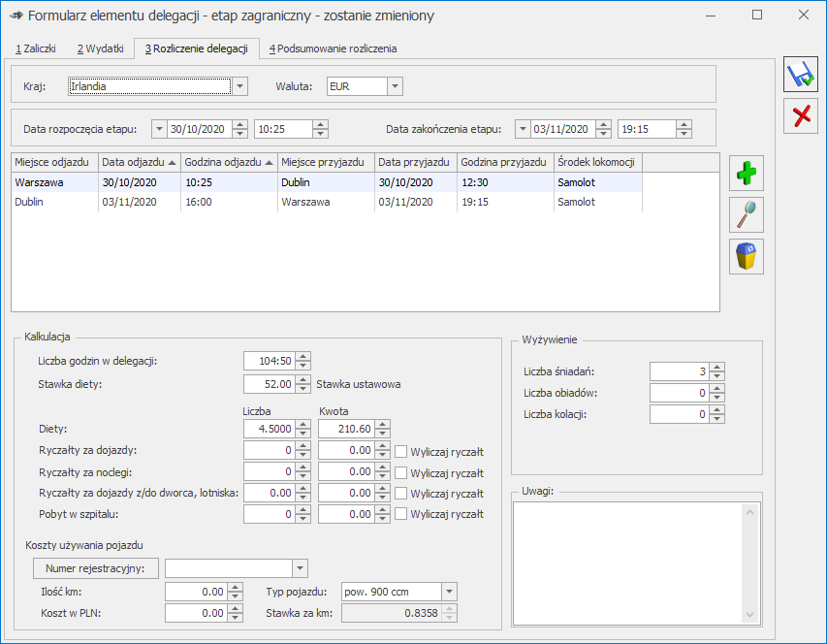Viewport: 827px width, 644px height.
Task: Open the Podsumowanie rozliczenia tab
Action: 333,48
